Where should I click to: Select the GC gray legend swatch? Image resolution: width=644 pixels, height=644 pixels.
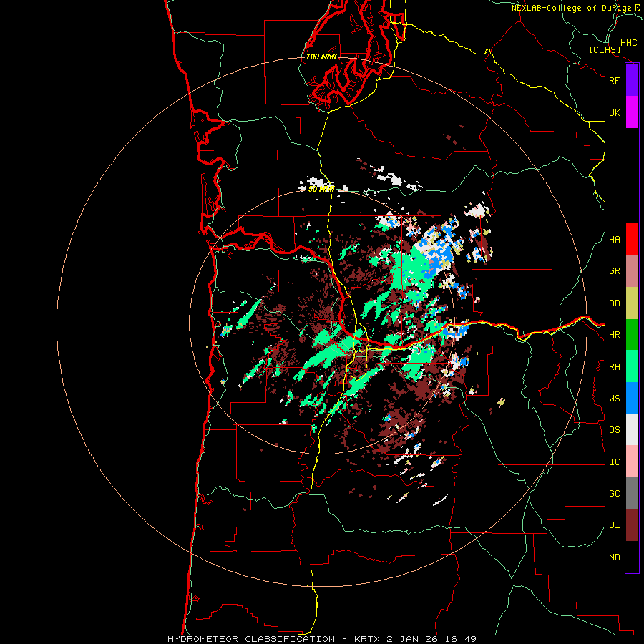click(632, 493)
